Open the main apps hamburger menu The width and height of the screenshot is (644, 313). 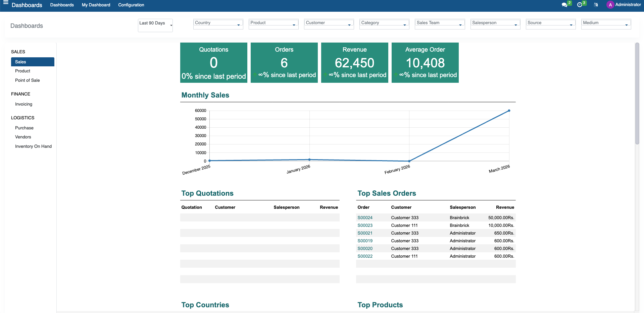click(6, 3)
